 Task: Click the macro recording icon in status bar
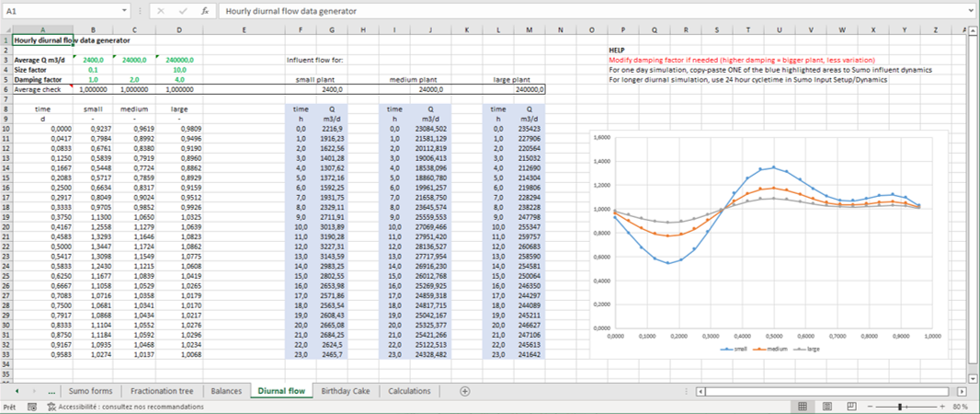tap(33, 406)
